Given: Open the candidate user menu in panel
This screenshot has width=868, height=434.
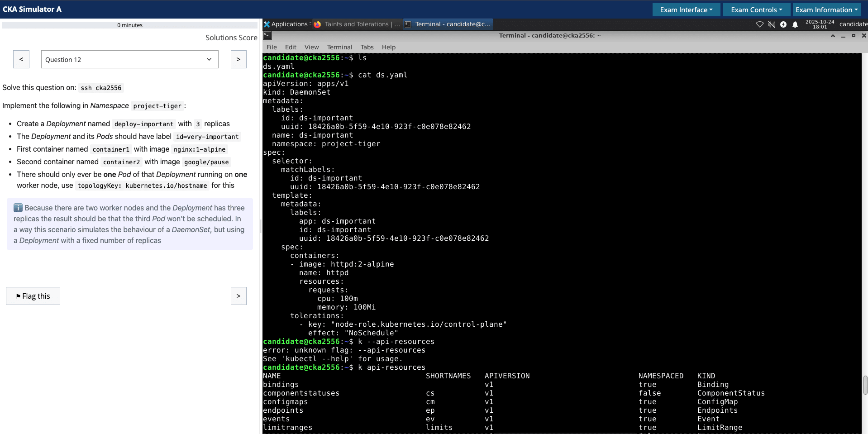Looking at the screenshot, I should (854, 24).
